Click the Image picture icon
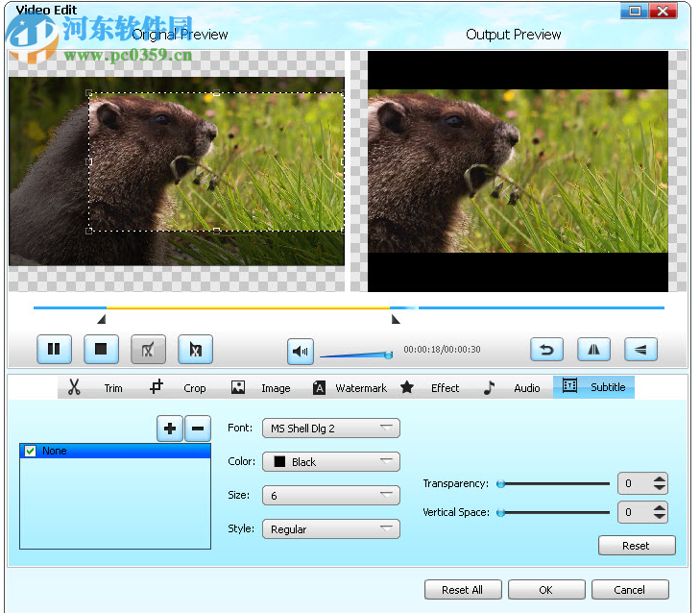Image resolution: width=700 pixels, height=613 pixels. 238,387
